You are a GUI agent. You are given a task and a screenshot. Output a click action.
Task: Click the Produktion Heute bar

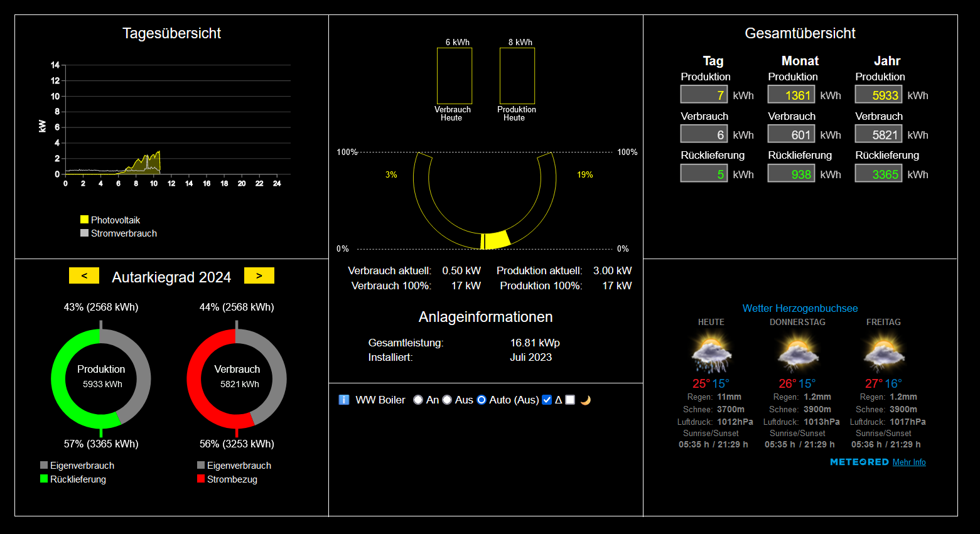(x=517, y=76)
